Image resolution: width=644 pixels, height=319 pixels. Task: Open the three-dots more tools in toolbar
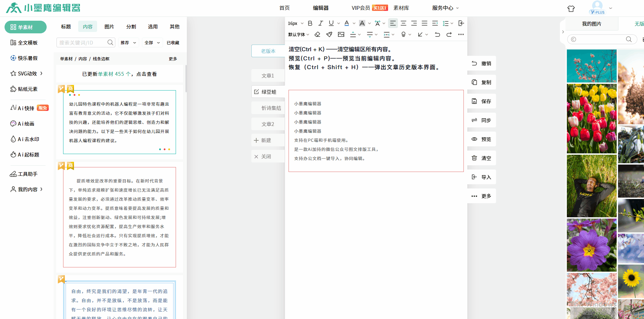(461, 34)
